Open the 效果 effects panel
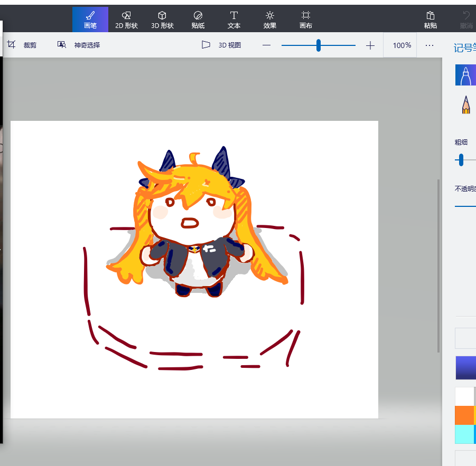The image size is (476, 466). coord(270,20)
